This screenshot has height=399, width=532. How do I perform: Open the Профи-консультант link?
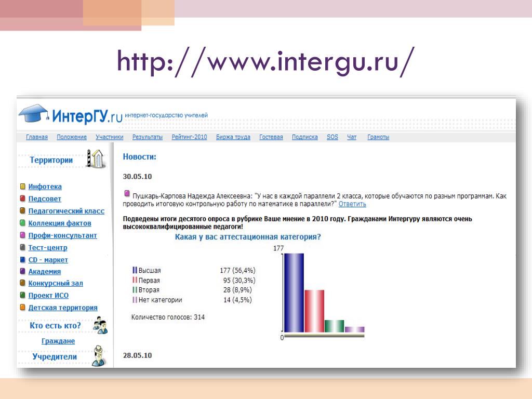point(62,235)
